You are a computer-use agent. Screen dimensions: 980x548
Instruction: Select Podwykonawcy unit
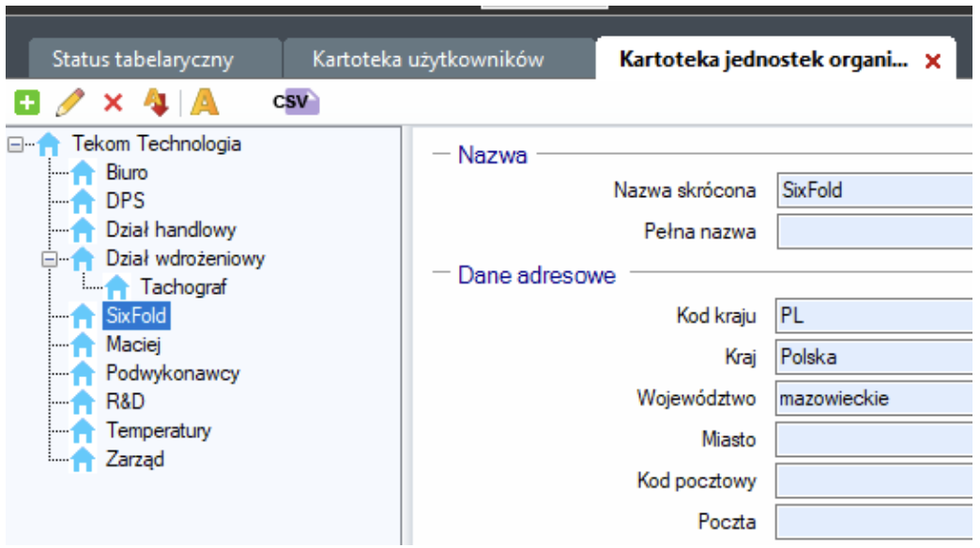tap(173, 373)
